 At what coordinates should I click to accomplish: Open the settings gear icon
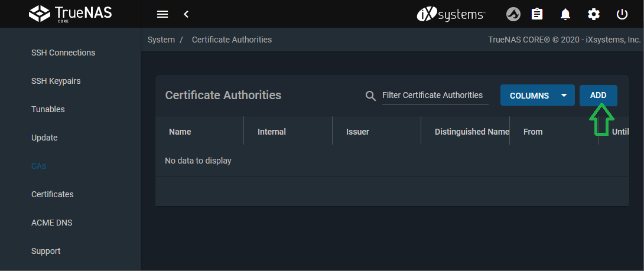point(594,14)
